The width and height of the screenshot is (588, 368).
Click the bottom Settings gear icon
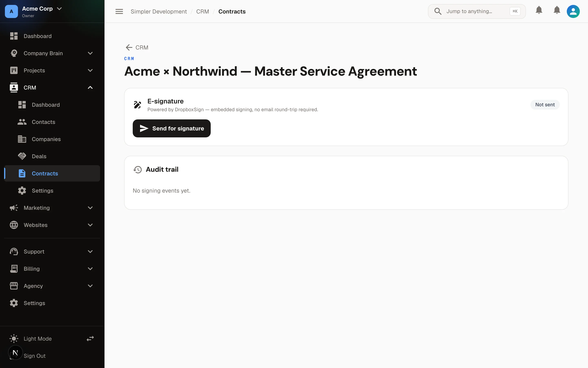click(14, 303)
